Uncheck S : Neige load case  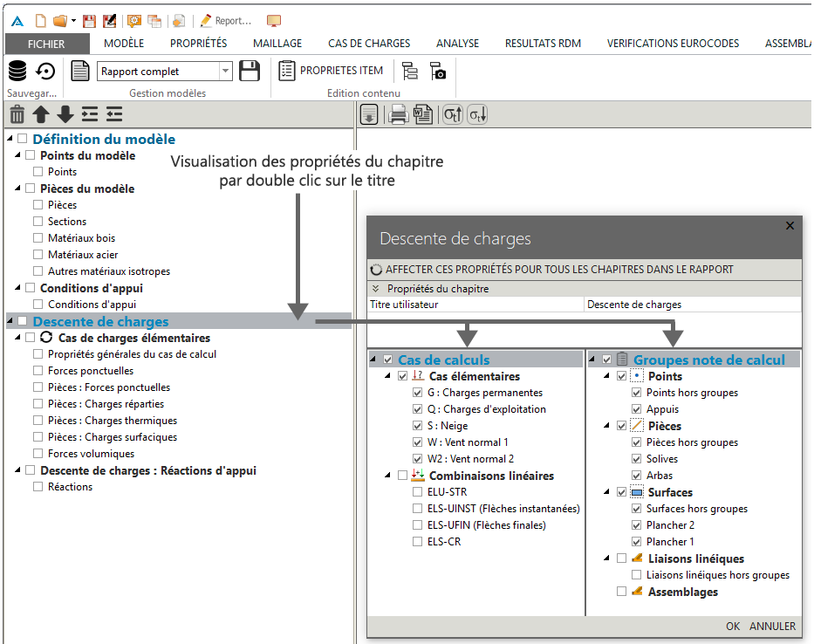click(x=417, y=426)
